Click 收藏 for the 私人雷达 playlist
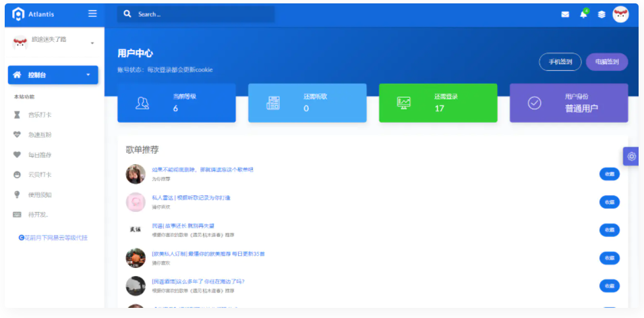This screenshot has height=318, width=644. pos(609,202)
